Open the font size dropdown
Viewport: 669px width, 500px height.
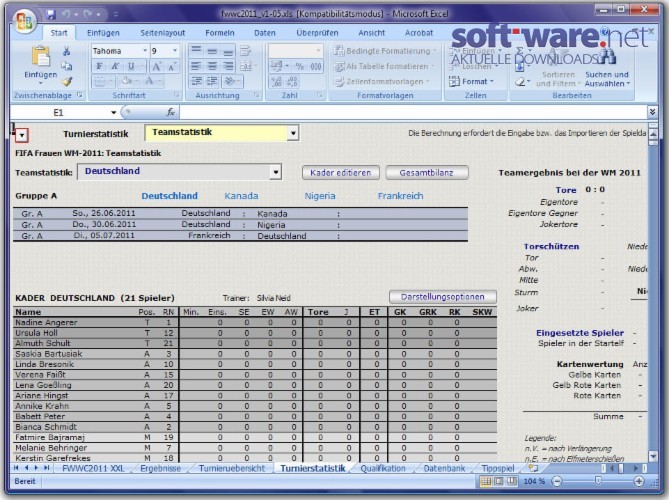click(x=175, y=51)
